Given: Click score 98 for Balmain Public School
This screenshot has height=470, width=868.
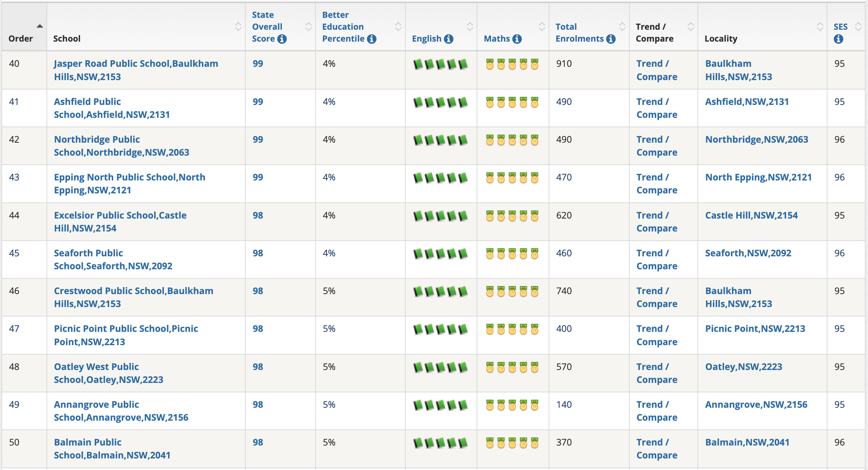Looking at the screenshot, I should [x=258, y=442].
